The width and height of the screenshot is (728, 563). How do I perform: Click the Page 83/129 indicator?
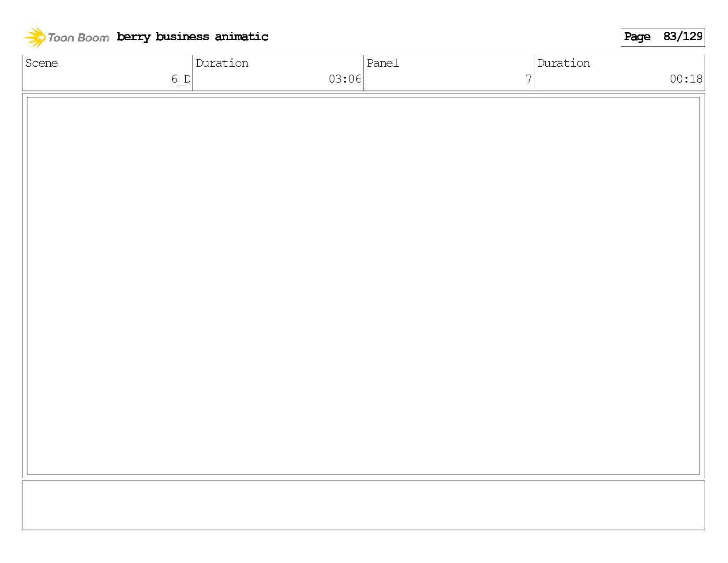click(x=663, y=37)
